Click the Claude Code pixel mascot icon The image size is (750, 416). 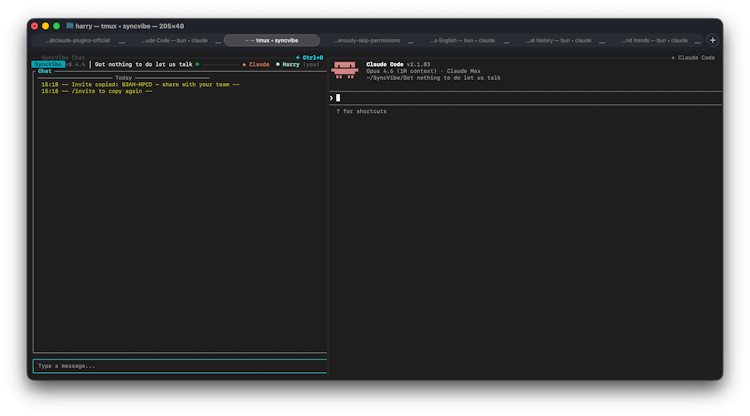point(345,69)
